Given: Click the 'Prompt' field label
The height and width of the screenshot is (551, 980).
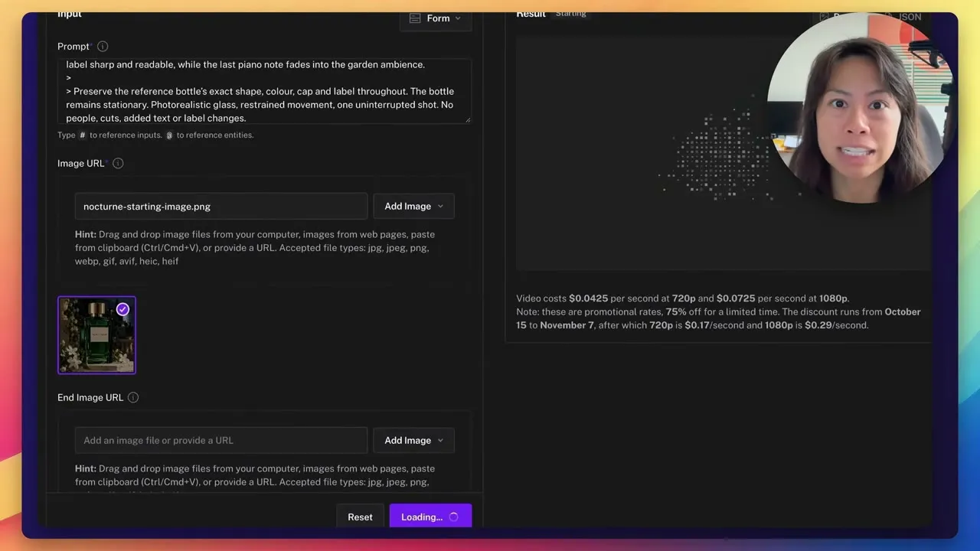Looking at the screenshot, I should tap(73, 47).
